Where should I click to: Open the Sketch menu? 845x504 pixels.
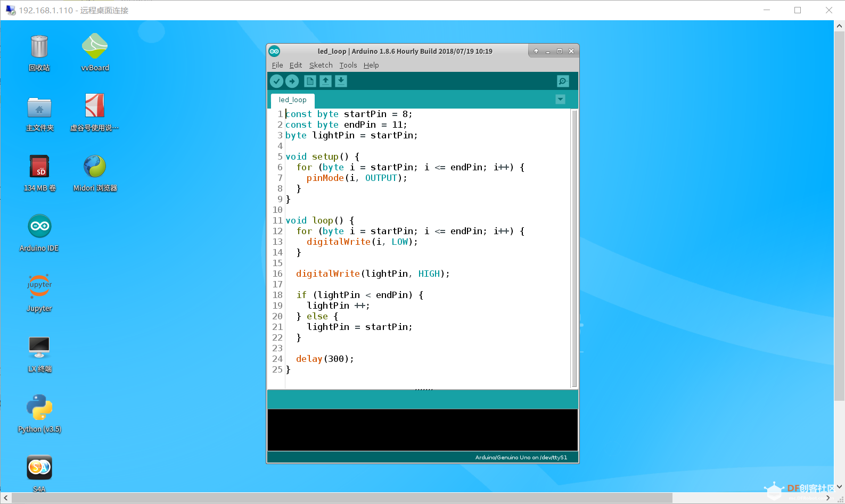coord(321,65)
